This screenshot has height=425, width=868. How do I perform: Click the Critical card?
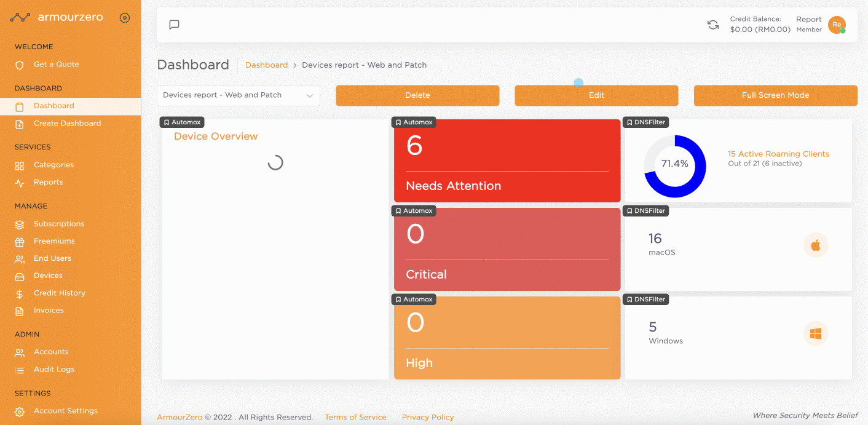[507, 249]
